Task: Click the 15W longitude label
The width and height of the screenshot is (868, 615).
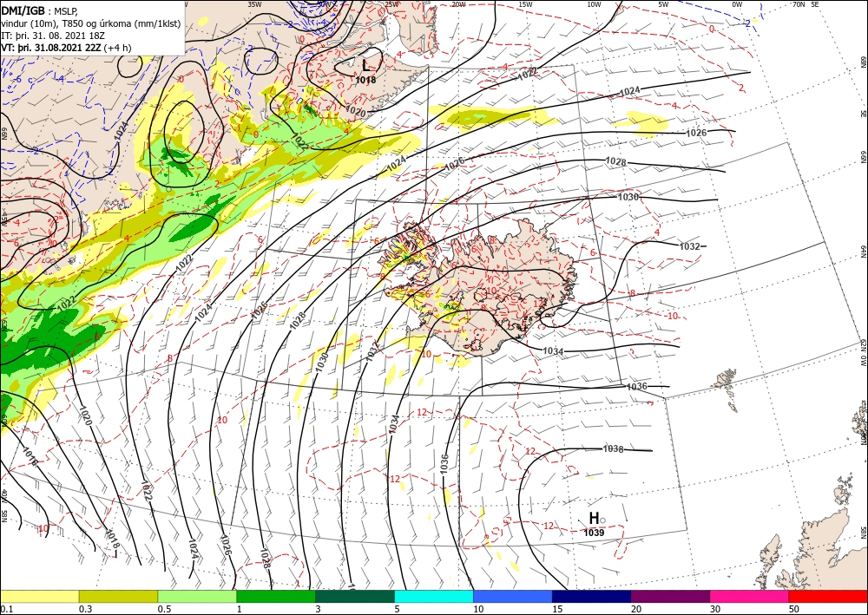Action: tap(525, 3)
